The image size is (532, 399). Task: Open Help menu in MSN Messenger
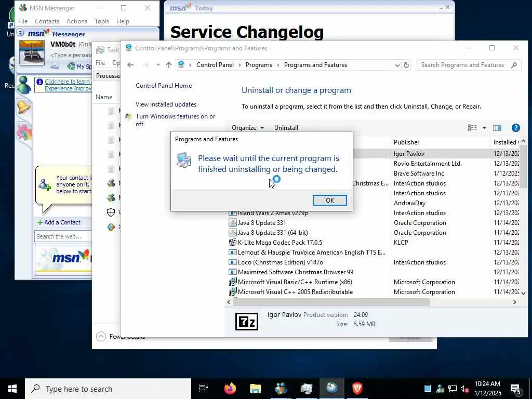click(123, 21)
